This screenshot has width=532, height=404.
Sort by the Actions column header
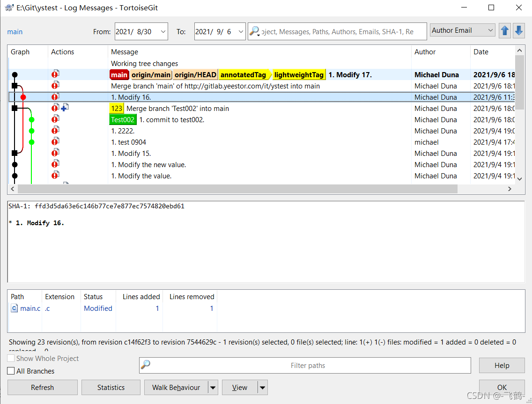[x=78, y=52]
